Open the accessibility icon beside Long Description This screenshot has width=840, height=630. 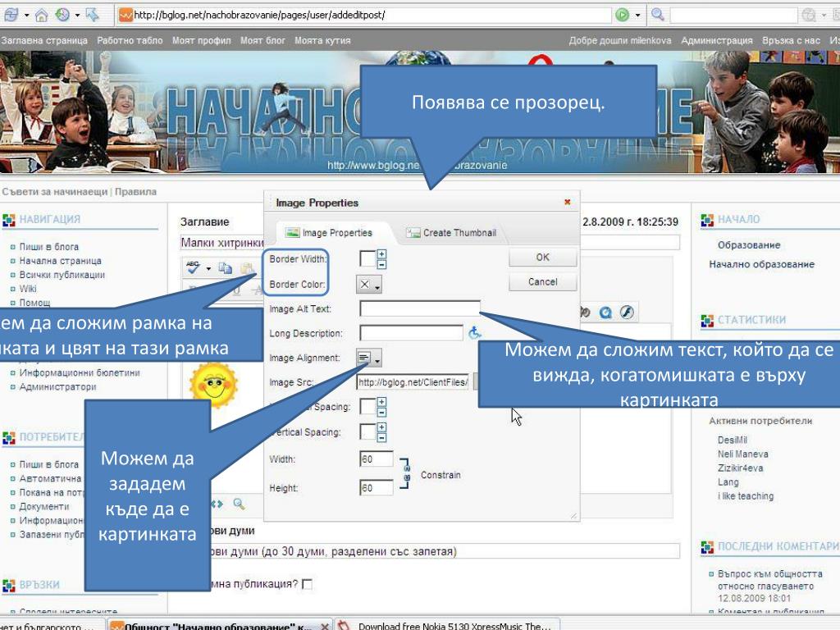click(475, 333)
